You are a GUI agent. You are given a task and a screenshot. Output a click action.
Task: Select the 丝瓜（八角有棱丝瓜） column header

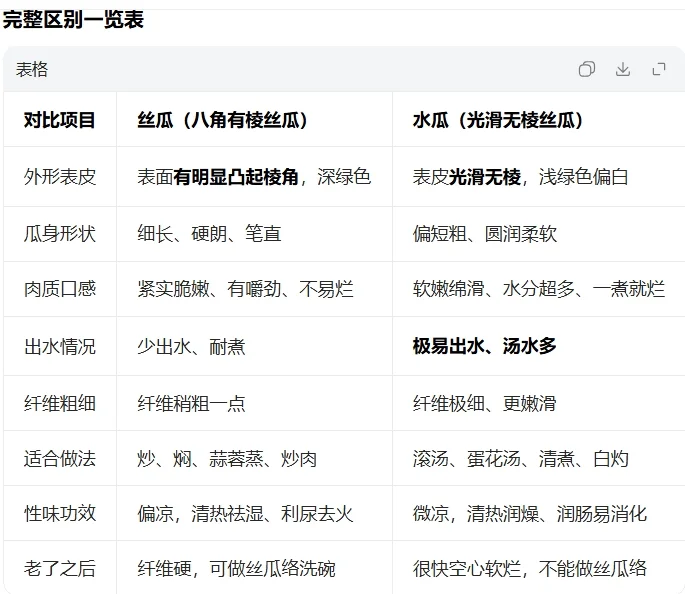pos(223,120)
